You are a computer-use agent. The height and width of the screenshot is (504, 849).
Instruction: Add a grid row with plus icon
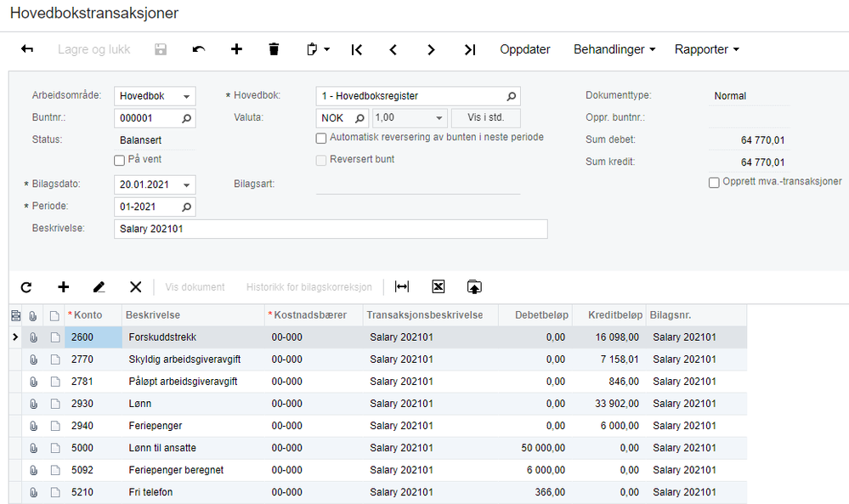click(x=64, y=287)
